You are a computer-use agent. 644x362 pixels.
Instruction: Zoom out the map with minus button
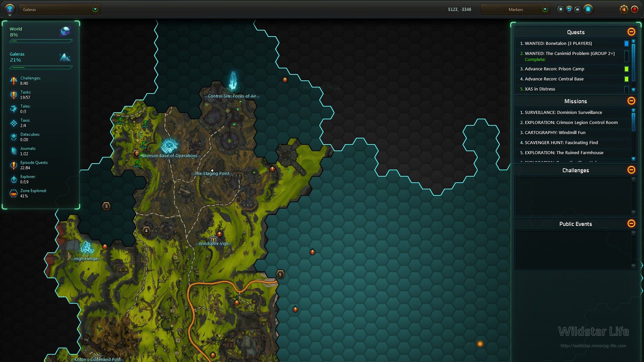(x=578, y=9)
